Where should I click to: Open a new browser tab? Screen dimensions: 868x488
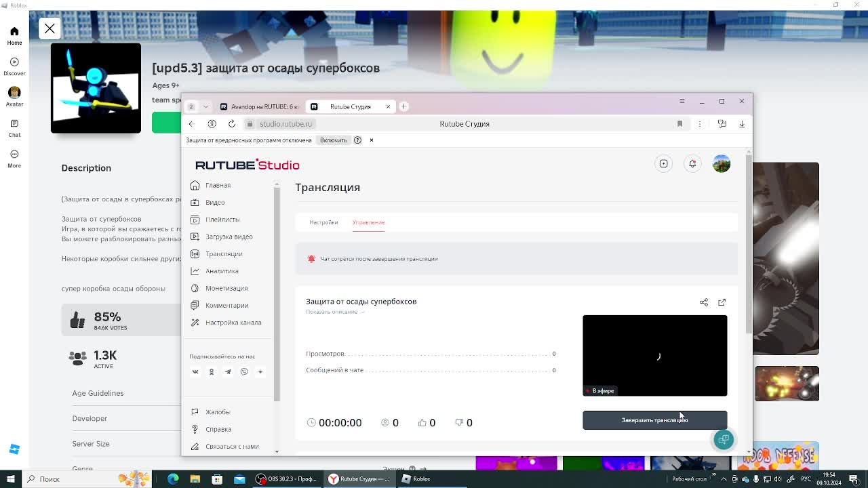click(403, 106)
